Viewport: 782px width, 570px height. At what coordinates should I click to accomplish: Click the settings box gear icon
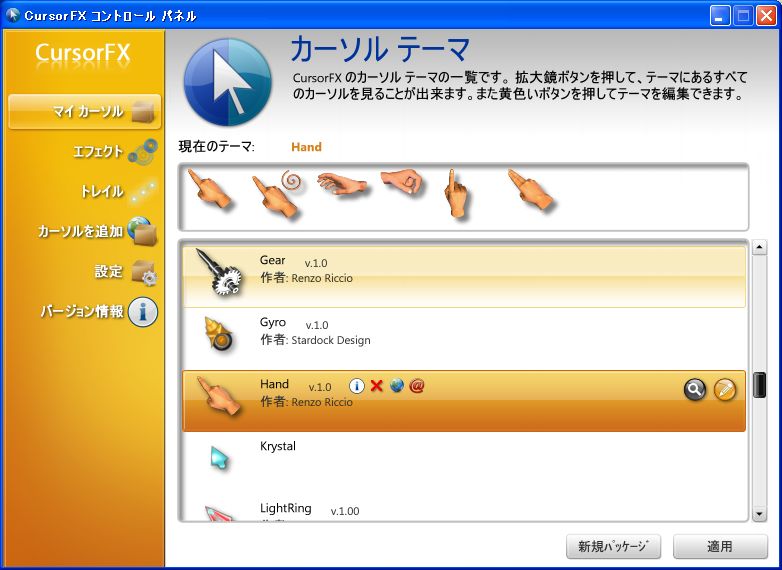click(x=144, y=273)
